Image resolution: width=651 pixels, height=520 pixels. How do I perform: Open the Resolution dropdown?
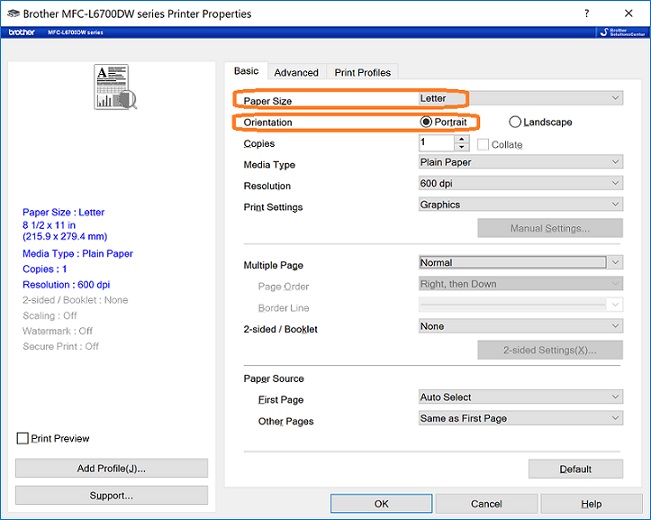[x=520, y=184]
